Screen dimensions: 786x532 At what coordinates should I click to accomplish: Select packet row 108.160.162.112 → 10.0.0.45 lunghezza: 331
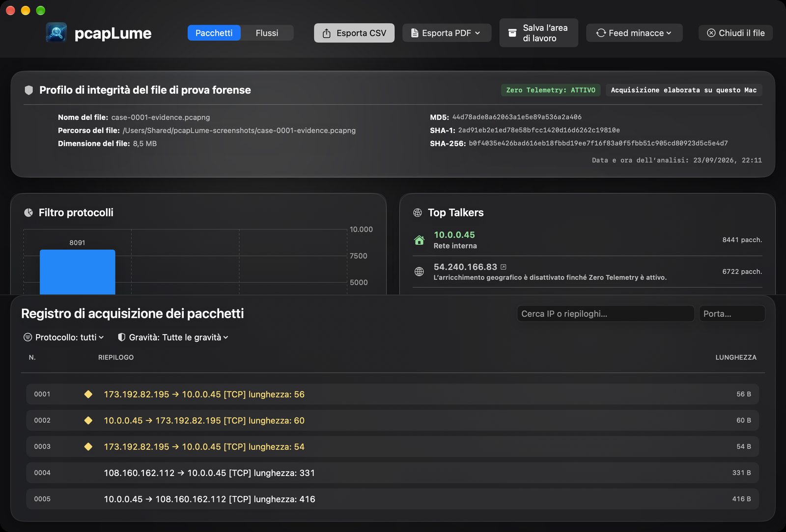[393, 473]
